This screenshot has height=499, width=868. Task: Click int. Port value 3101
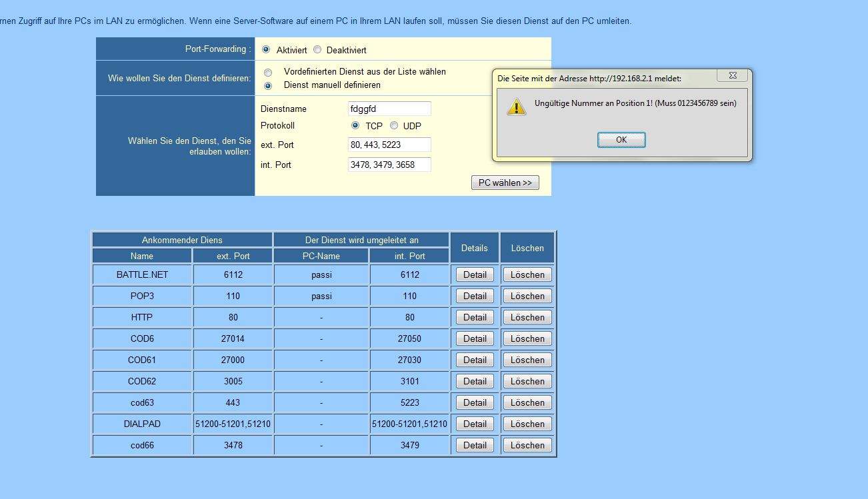click(409, 381)
